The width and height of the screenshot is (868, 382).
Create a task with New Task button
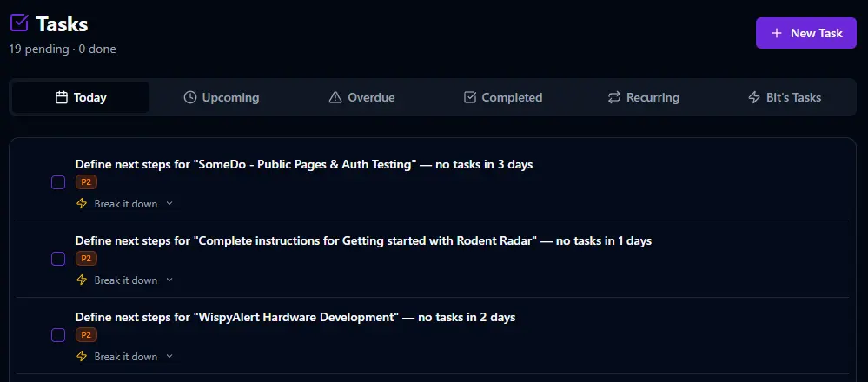pos(806,33)
